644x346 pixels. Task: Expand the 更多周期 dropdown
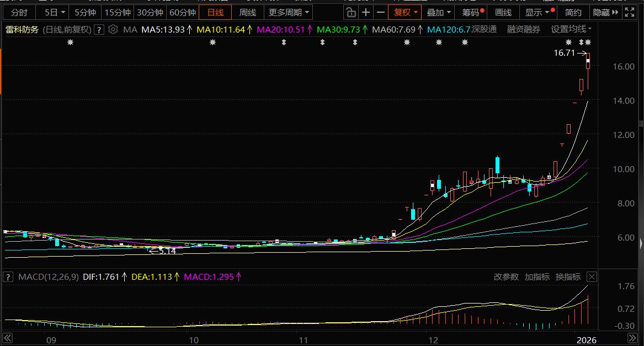pos(289,12)
